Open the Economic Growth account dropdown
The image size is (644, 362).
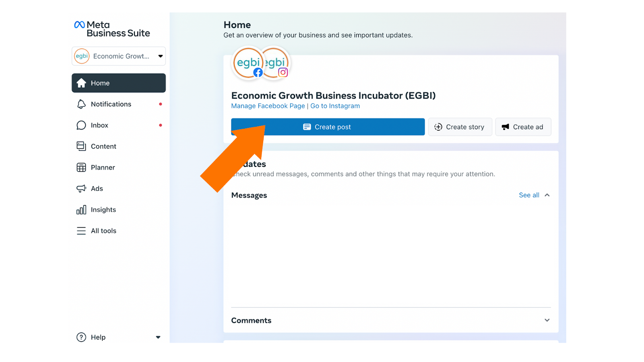tap(119, 56)
